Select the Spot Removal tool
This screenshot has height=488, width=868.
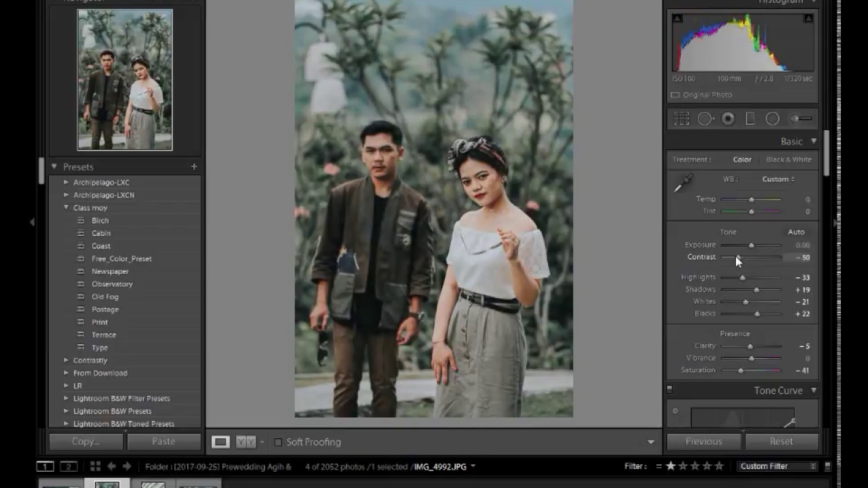(705, 119)
